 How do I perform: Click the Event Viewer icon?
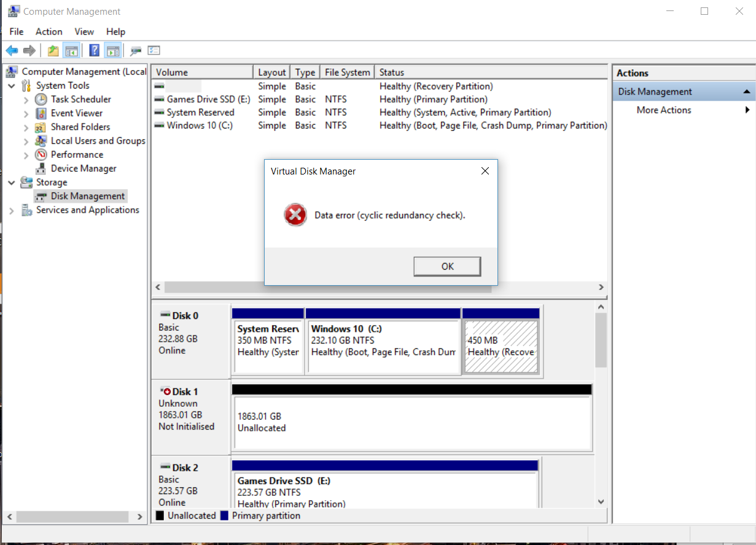click(x=41, y=113)
